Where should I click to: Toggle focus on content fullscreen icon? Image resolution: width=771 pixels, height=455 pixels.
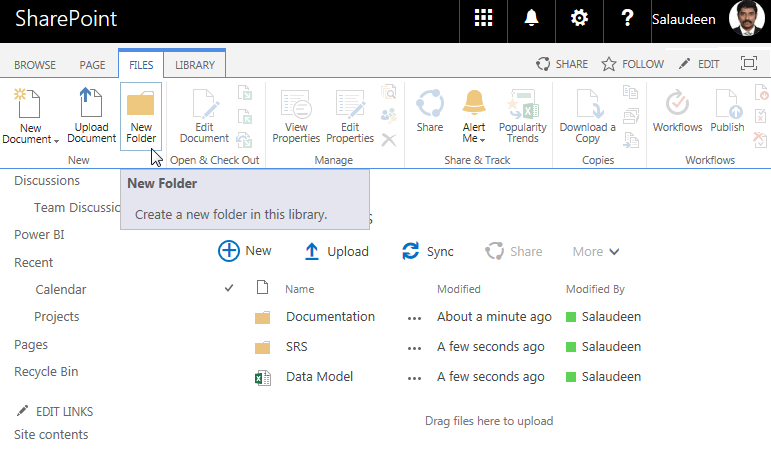tap(748, 63)
